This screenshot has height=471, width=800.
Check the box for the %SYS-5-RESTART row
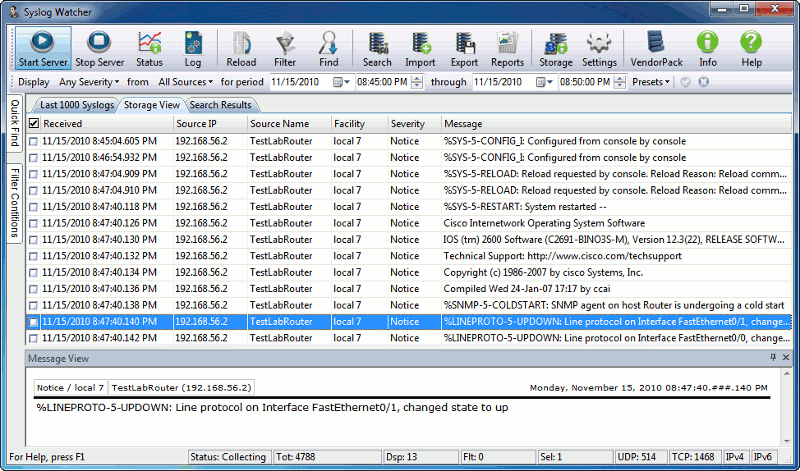34,207
